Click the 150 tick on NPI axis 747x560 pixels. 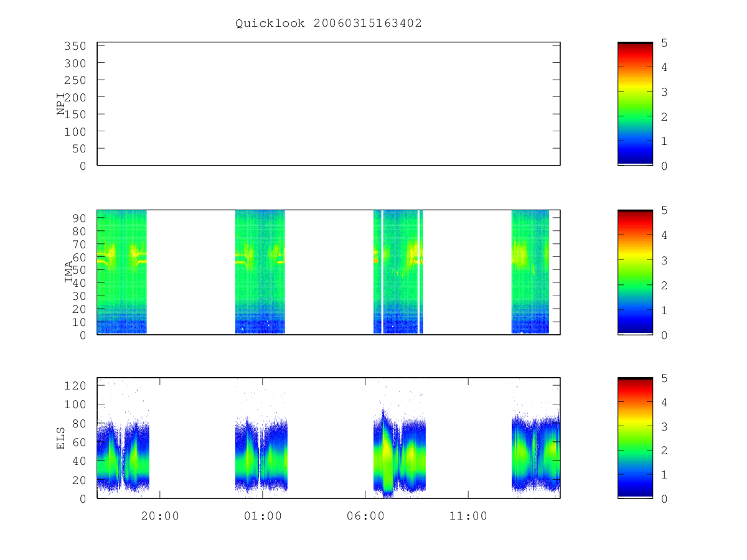click(x=76, y=114)
